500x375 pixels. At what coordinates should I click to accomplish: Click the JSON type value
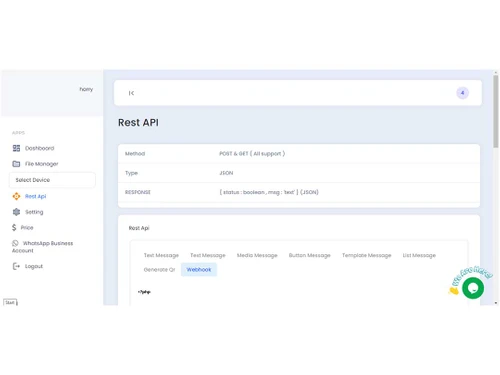226,173
